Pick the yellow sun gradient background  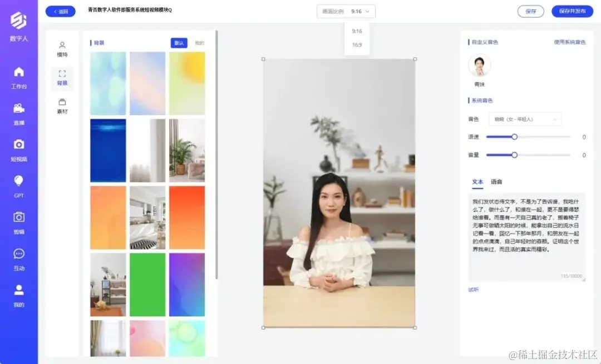[x=187, y=83]
